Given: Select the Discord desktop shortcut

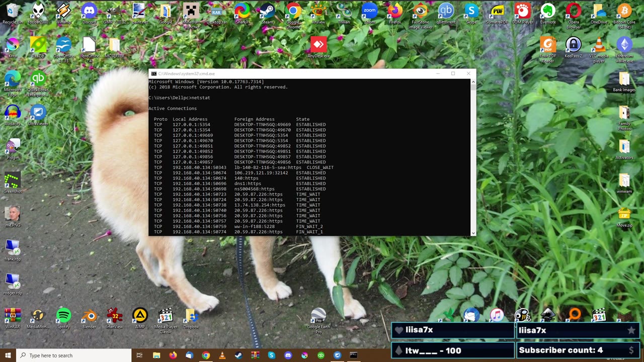Looking at the screenshot, I should click(x=89, y=14).
